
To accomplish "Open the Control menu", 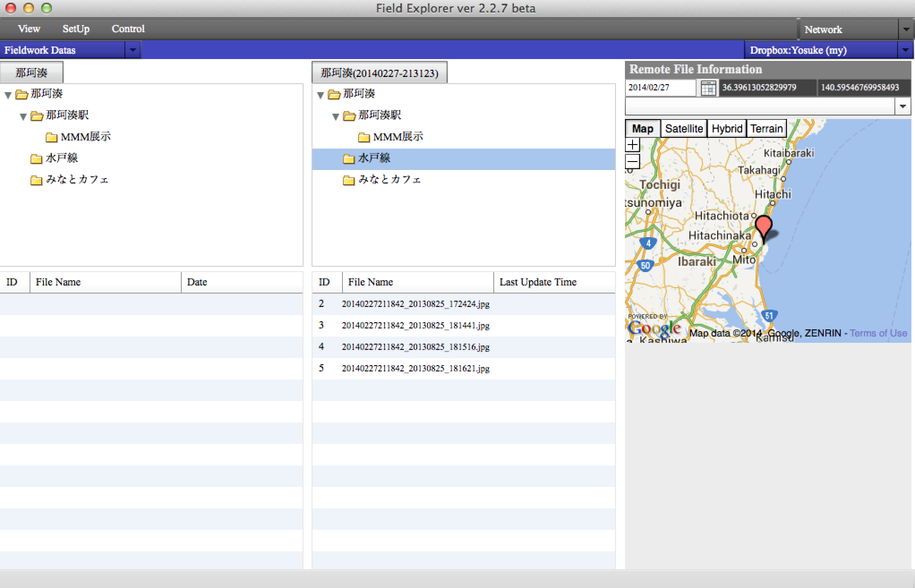I will (x=128, y=29).
